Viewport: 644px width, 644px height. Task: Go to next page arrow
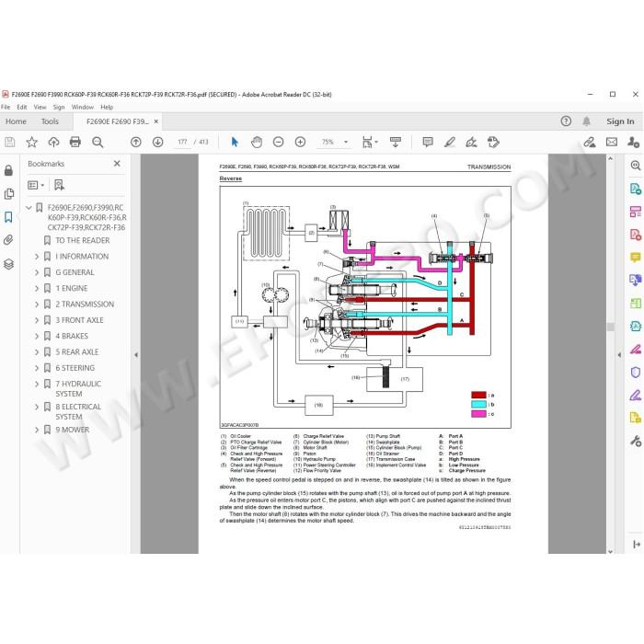[x=157, y=142]
